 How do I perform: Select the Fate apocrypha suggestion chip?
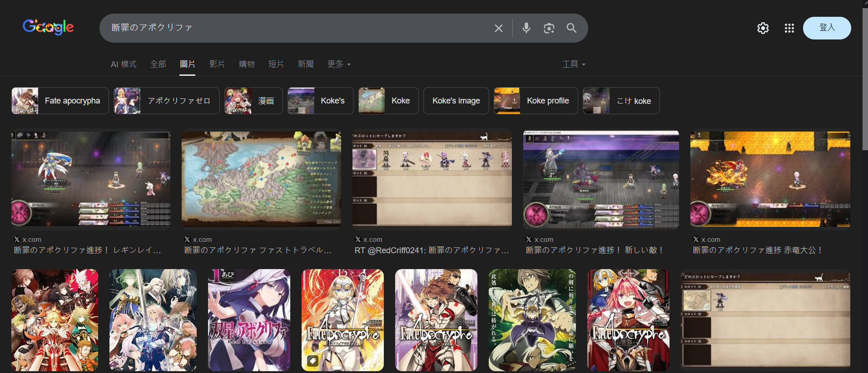click(x=60, y=101)
